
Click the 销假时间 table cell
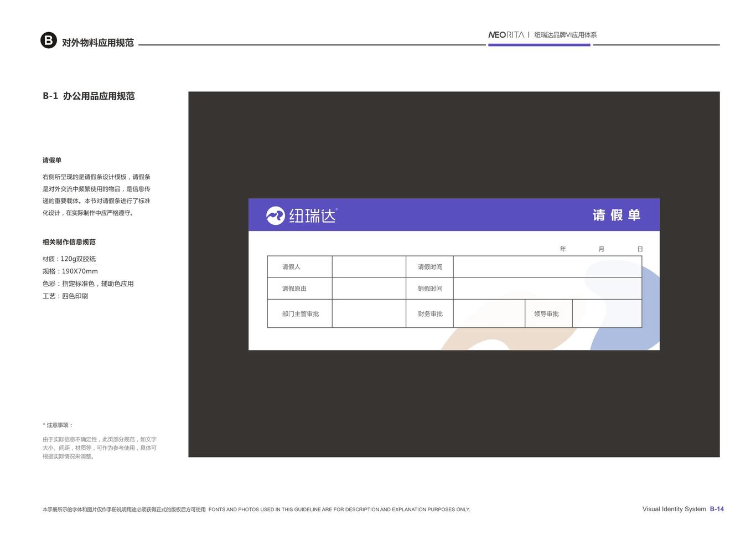(x=430, y=289)
